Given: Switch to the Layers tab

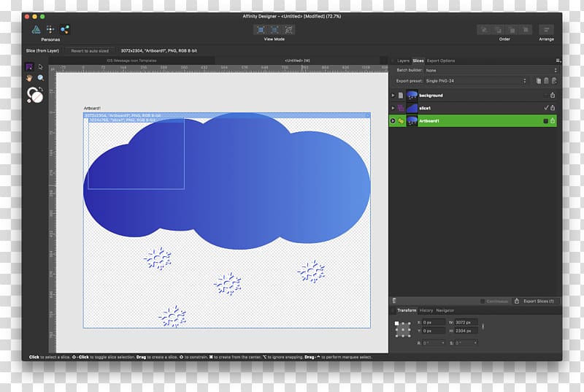Looking at the screenshot, I should (402, 61).
